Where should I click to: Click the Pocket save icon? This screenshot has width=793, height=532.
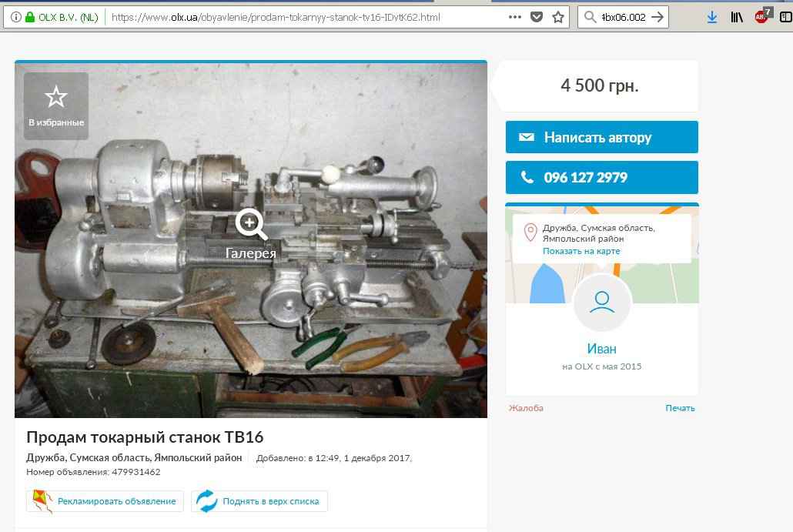point(537,17)
